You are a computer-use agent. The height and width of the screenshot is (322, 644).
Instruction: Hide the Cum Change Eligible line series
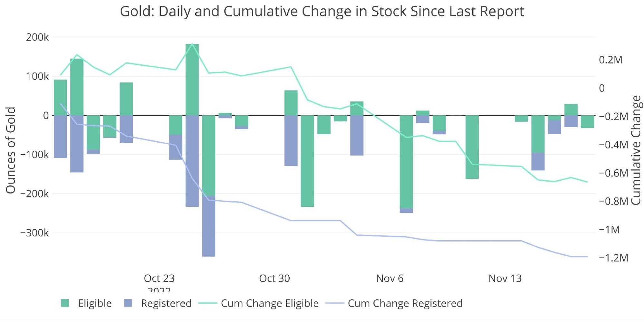coord(269,303)
